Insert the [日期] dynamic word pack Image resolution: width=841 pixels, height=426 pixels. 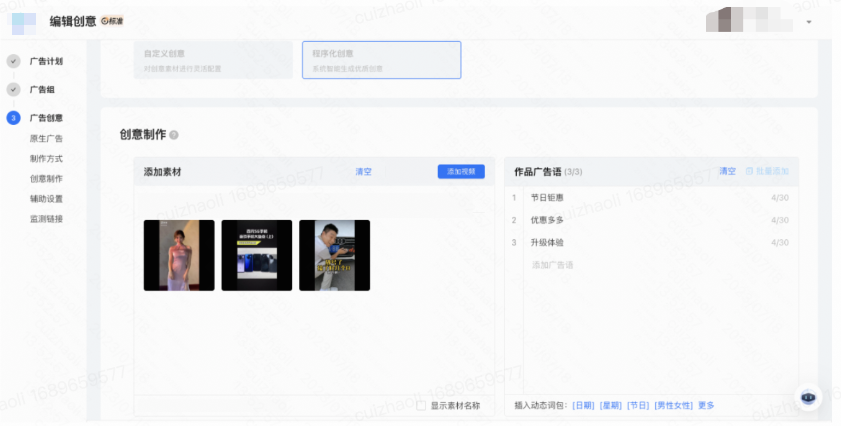click(583, 406)
